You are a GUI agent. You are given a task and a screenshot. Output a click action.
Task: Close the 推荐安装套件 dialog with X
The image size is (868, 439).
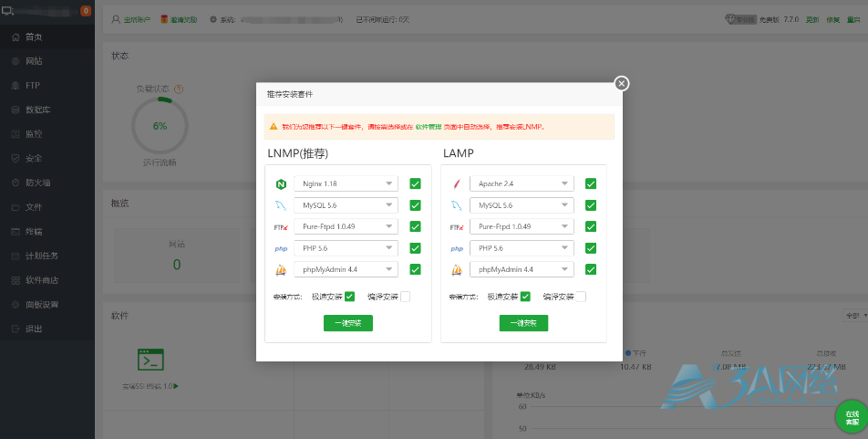622,83
